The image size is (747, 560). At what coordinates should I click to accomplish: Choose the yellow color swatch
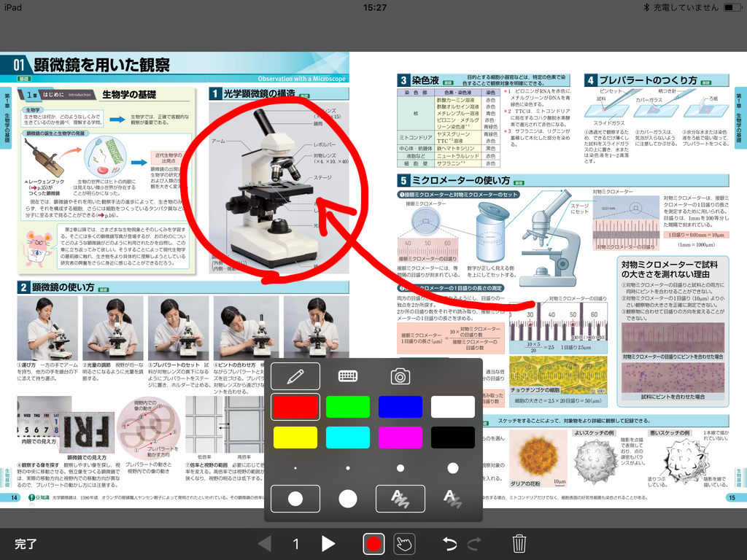pos(295,437)
